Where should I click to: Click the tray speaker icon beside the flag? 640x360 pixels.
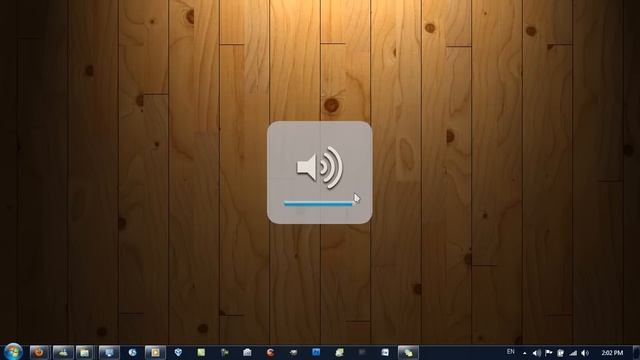click(537, 353)
